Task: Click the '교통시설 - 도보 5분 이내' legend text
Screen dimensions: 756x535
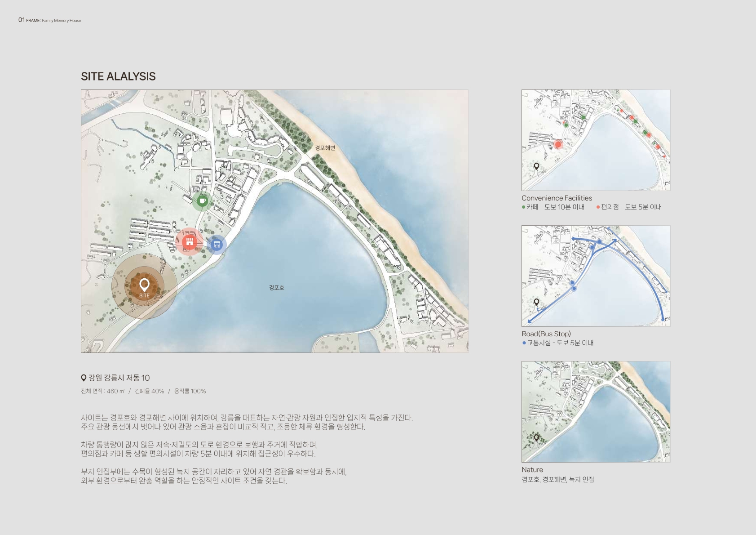Action: coord(560,343)
